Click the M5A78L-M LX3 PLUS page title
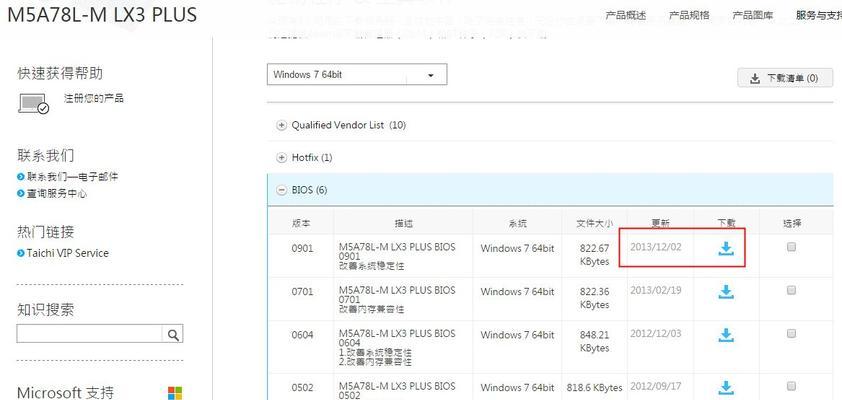Viewport: 842px width, 400px height. coord(103,14)
